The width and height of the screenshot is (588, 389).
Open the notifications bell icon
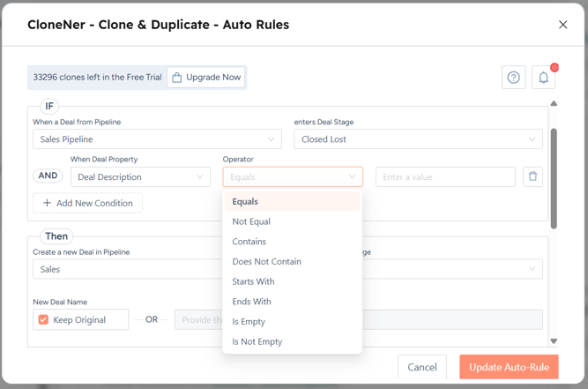543,78
